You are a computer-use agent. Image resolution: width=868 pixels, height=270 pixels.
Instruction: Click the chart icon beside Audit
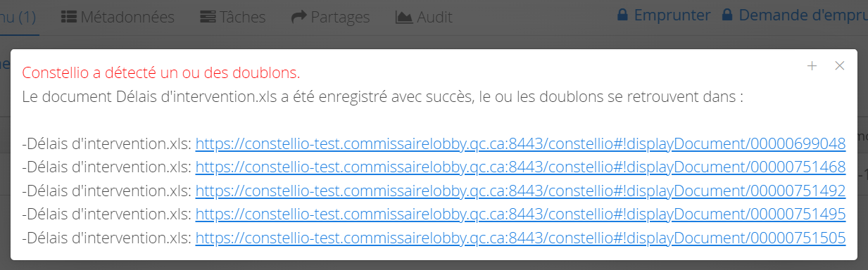(404, 16)
